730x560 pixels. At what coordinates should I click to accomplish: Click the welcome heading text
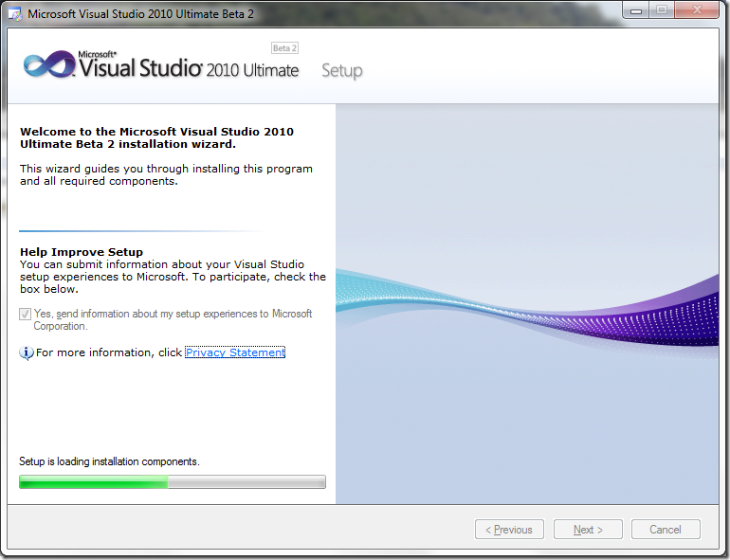156,137
